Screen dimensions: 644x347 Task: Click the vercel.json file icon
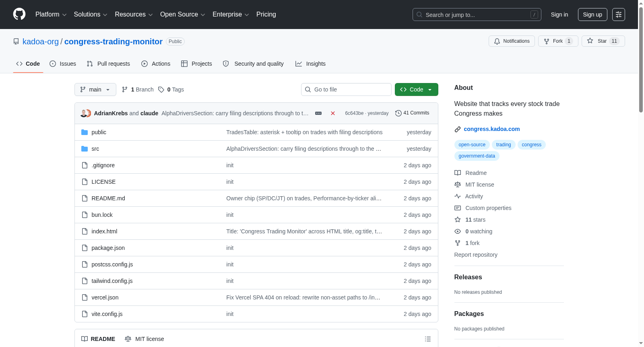85,297
